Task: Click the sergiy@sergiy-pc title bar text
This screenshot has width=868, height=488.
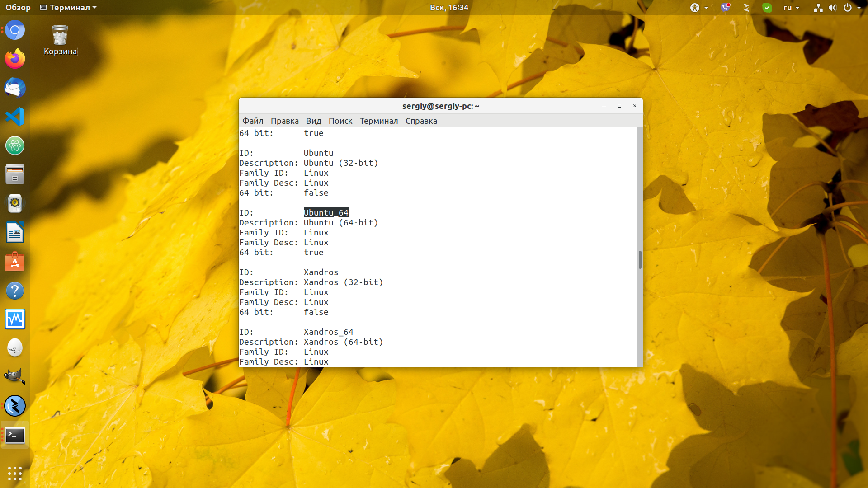Action: tap(440, 106)
